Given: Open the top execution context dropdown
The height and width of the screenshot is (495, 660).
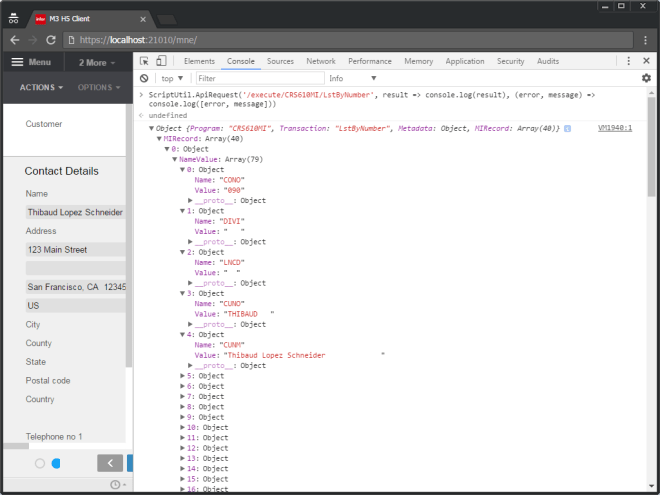Looking at the screenshot, I should coord(172,78).
